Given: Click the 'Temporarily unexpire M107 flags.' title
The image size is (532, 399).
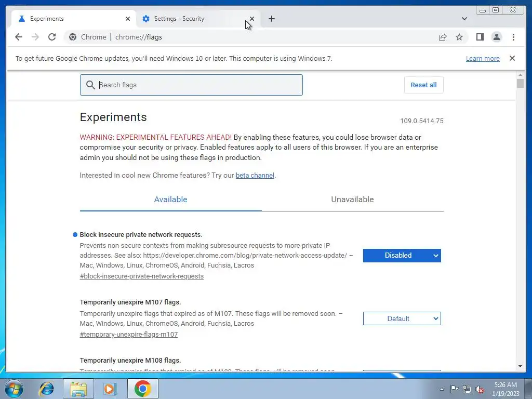Looking at the screenshot, I should pyautogui.click(x=130, y=302).
